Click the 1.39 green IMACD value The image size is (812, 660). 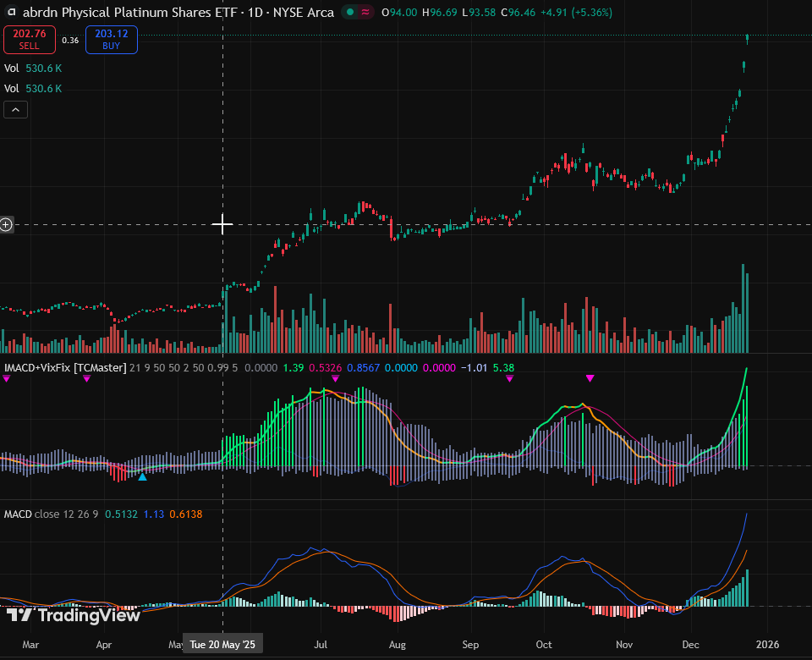294,368
